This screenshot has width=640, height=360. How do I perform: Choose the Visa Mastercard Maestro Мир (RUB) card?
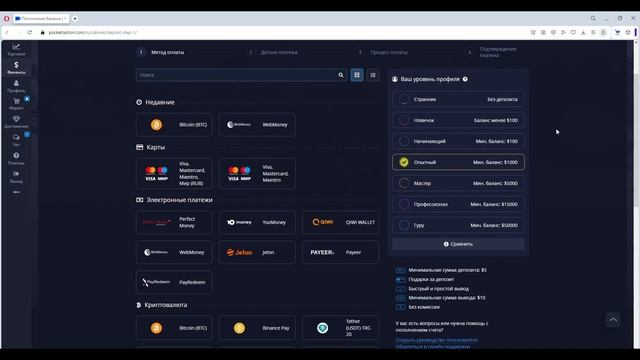(174, 173)
